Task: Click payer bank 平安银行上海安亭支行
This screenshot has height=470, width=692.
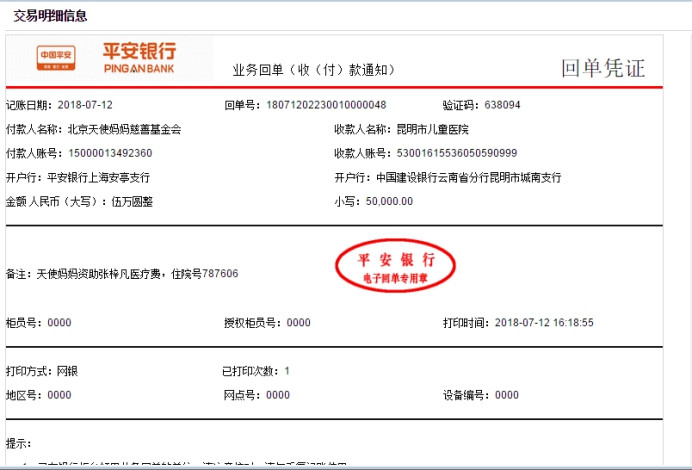Action: point(99,177)
